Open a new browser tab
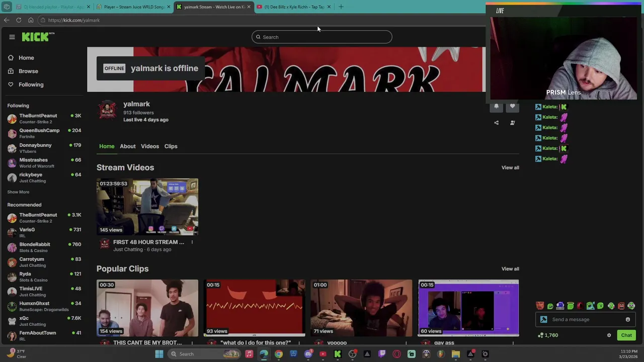 [x=341, y=7]
